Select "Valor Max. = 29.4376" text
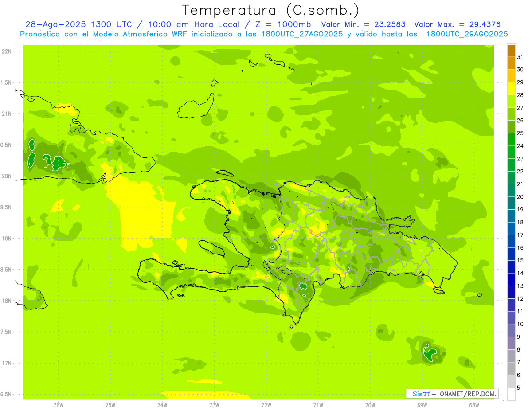 click(457, 25)
